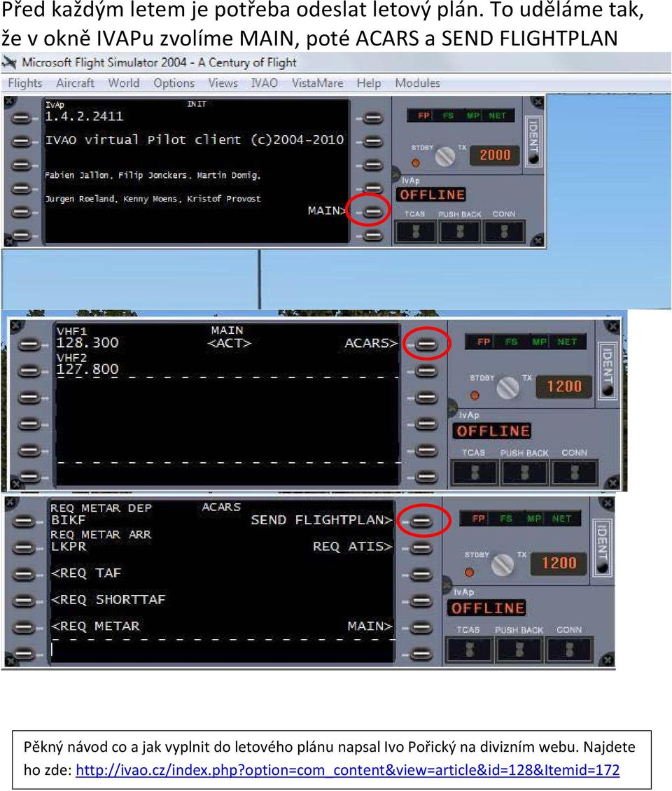The height and width of the screenshot is (791, 672).
Task: Click the left line key beside REQ METAR DEP BIKF
Action: pos(24,521)
